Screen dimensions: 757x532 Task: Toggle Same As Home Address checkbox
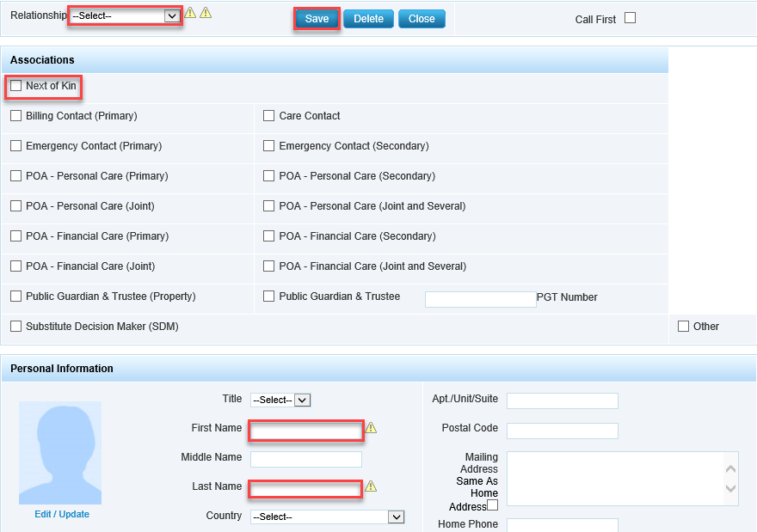(492, 505)
